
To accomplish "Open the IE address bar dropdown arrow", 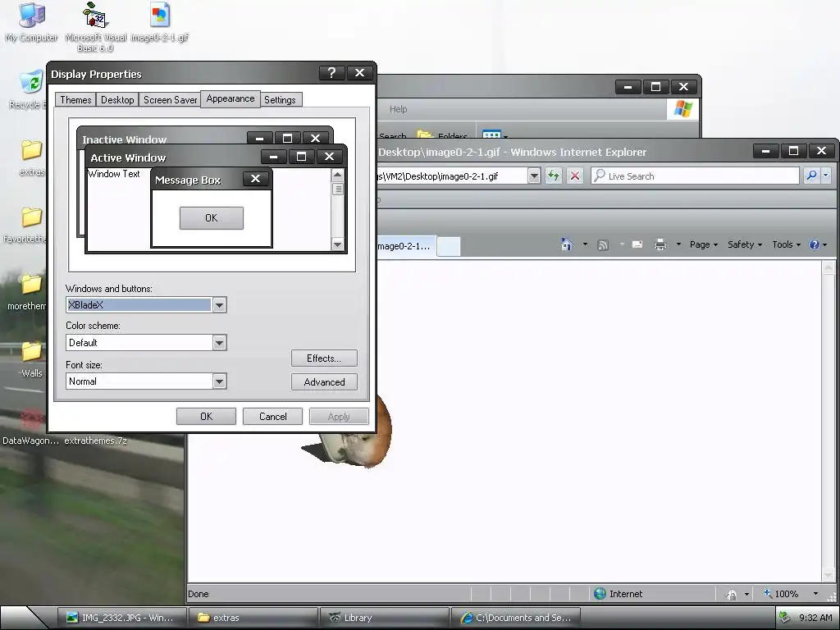I will tap(533, 176).
